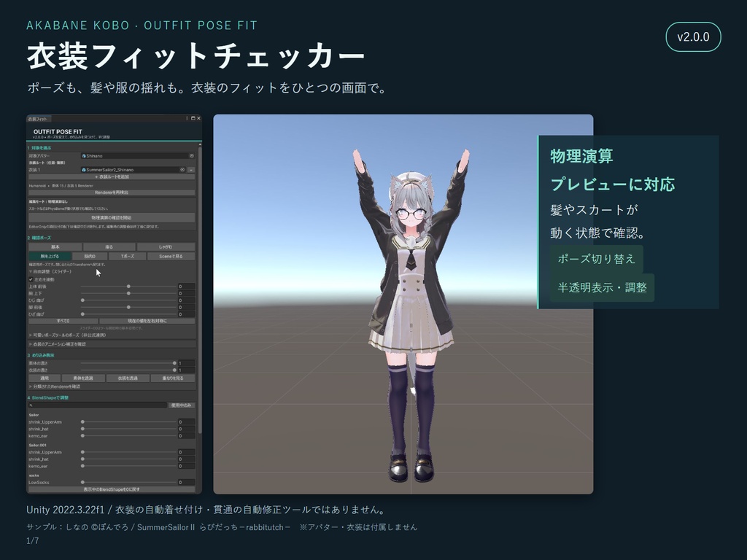The image size is (747, 560).
Task: Click the ひざ 曲げ value field
Action: 186,314
